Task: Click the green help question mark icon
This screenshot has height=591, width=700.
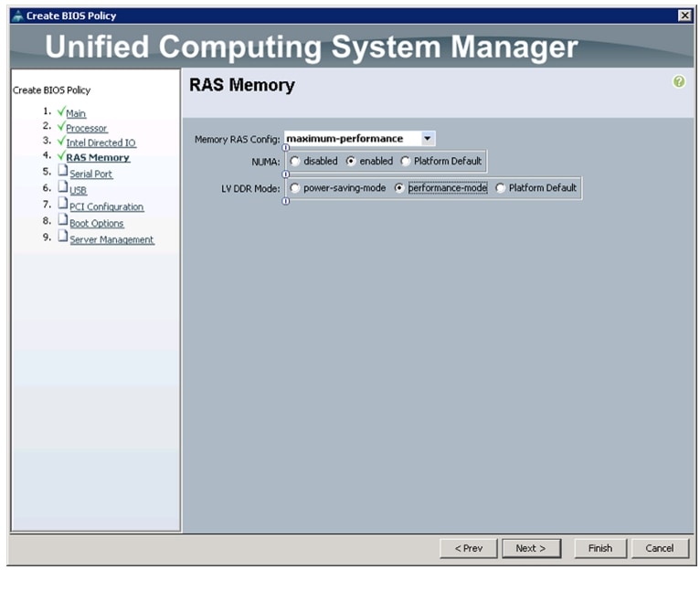Action: click(679, 81)
